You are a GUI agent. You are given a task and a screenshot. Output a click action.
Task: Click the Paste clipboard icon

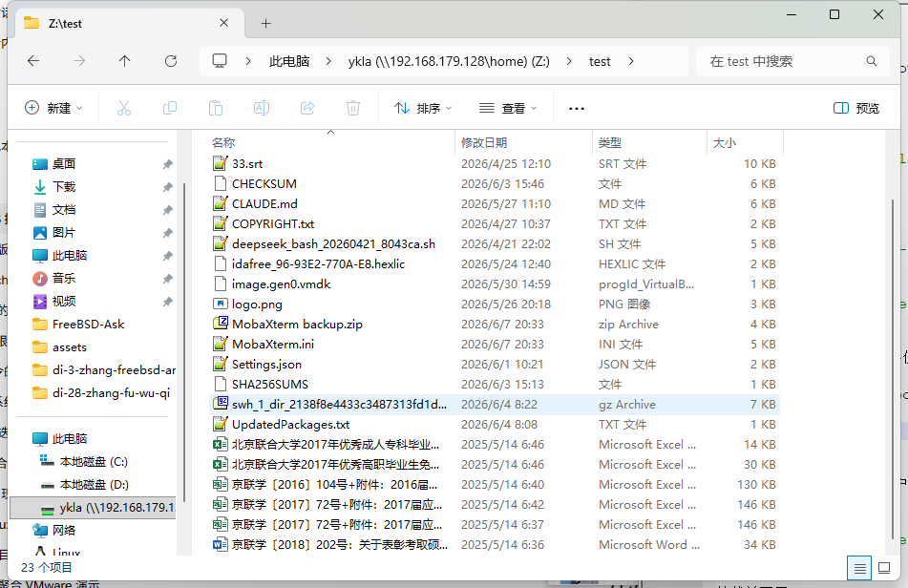tap(216, 108)
